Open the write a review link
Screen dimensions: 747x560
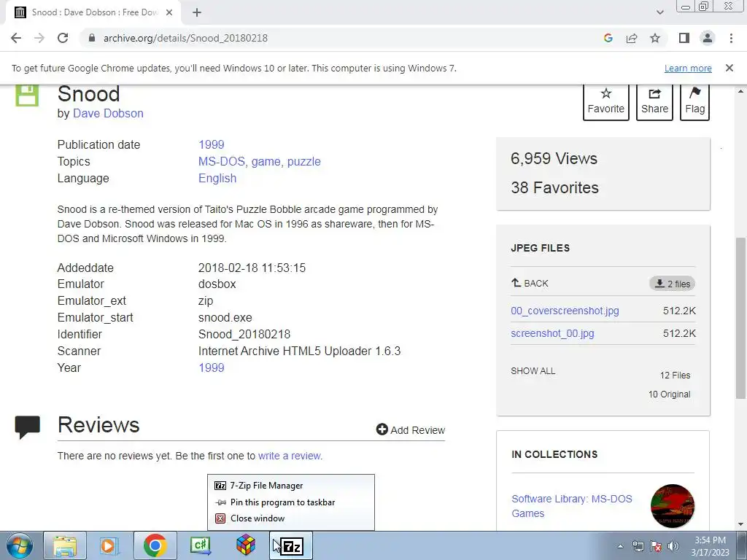[x=289, y=456]
